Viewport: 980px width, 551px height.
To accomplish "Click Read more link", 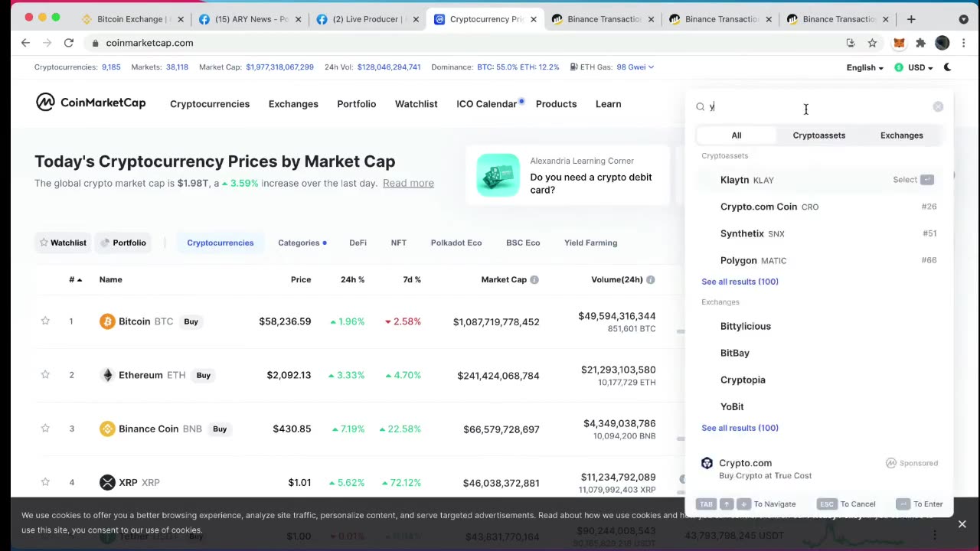I will pyautogui.click(x=408, y=183).
